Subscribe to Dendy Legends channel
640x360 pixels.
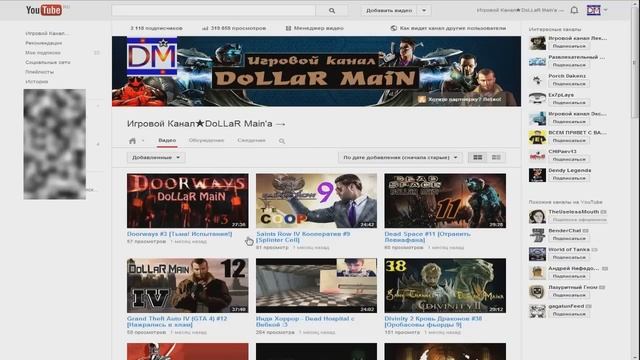(569, 178)
